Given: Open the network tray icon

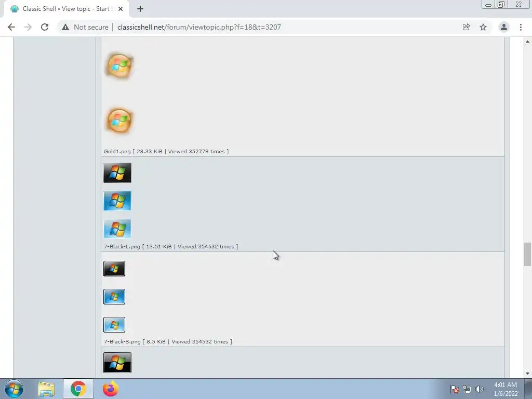Looking at the screenshot, I should tap(467, 389).
